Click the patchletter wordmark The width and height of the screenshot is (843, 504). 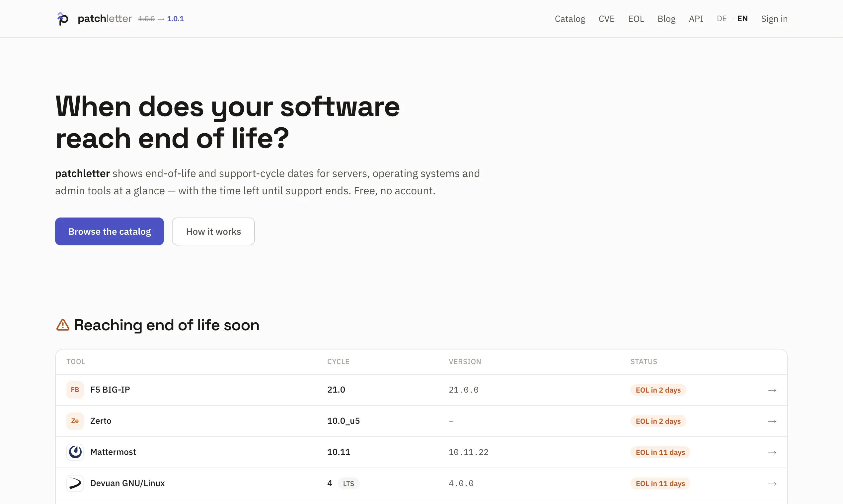coord(104,19)
